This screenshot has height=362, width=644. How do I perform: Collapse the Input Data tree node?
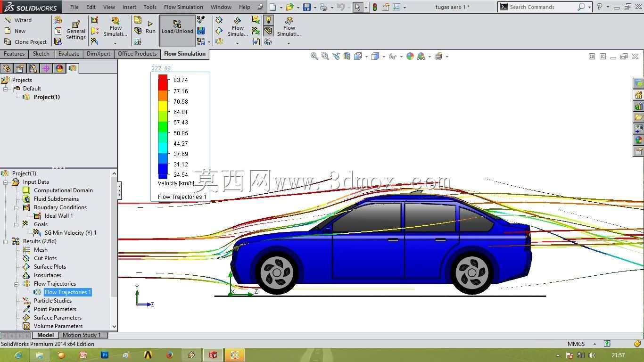[x=6, y=182]
